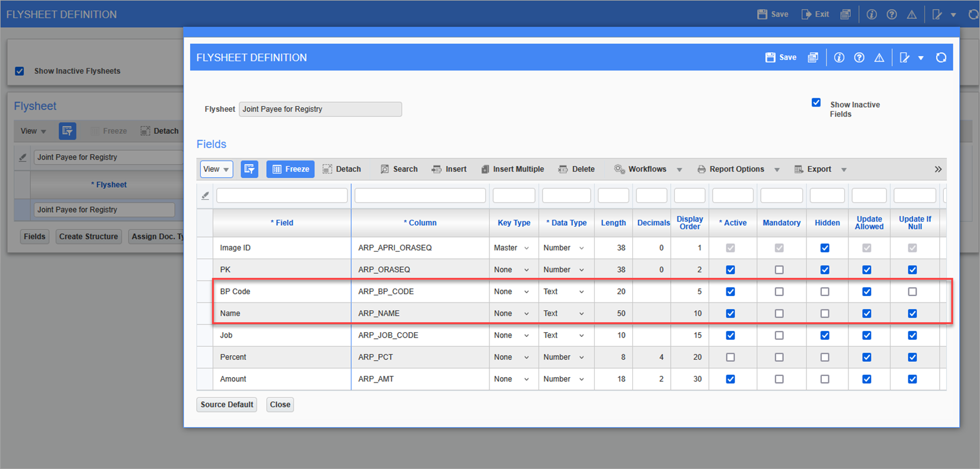The image size is (980, 469).
Task: Click the edit notes icon in dialog header
Action: pos(905,57)
